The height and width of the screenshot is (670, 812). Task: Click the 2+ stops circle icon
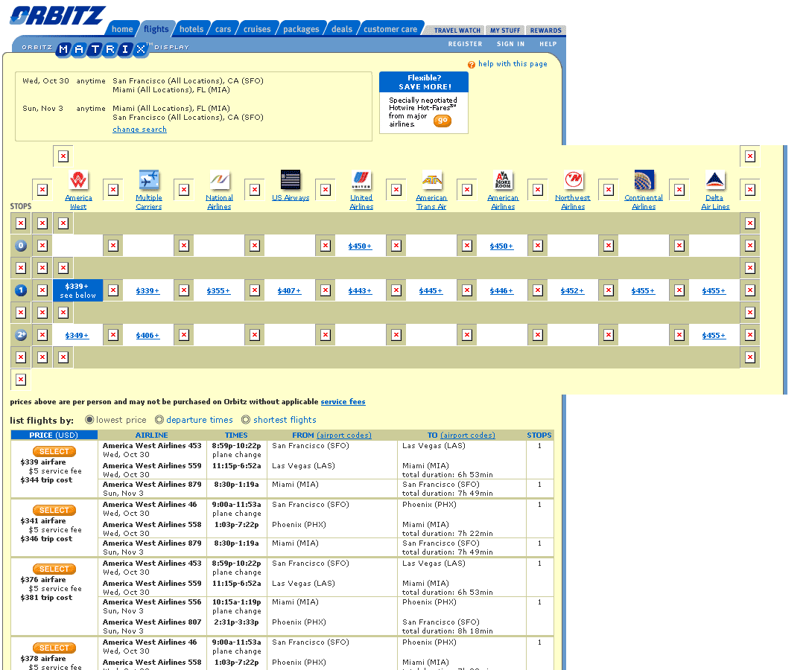click(x=21, y=335)
